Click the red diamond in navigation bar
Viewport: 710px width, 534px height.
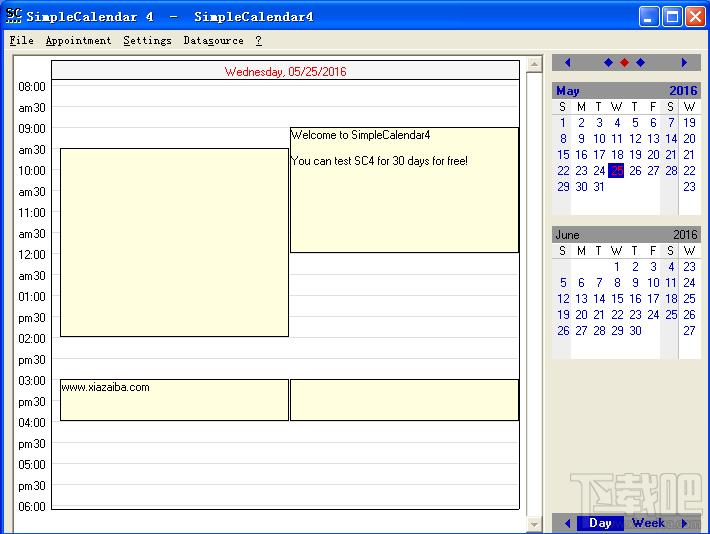(624, 63)
